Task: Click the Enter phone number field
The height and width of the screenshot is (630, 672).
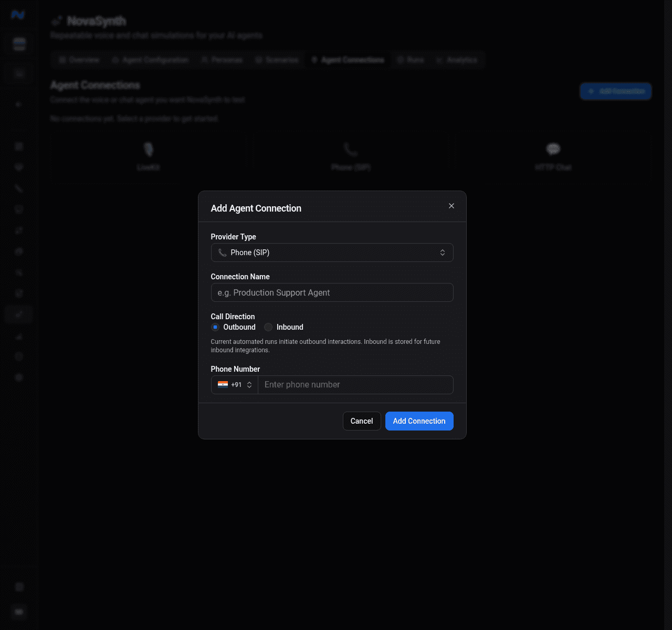Action: [x=355, y=385]
